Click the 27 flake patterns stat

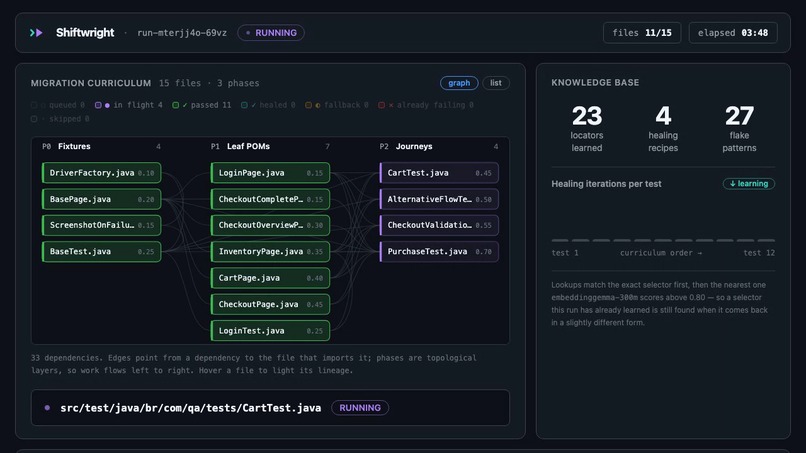click(x=739, y=129)
